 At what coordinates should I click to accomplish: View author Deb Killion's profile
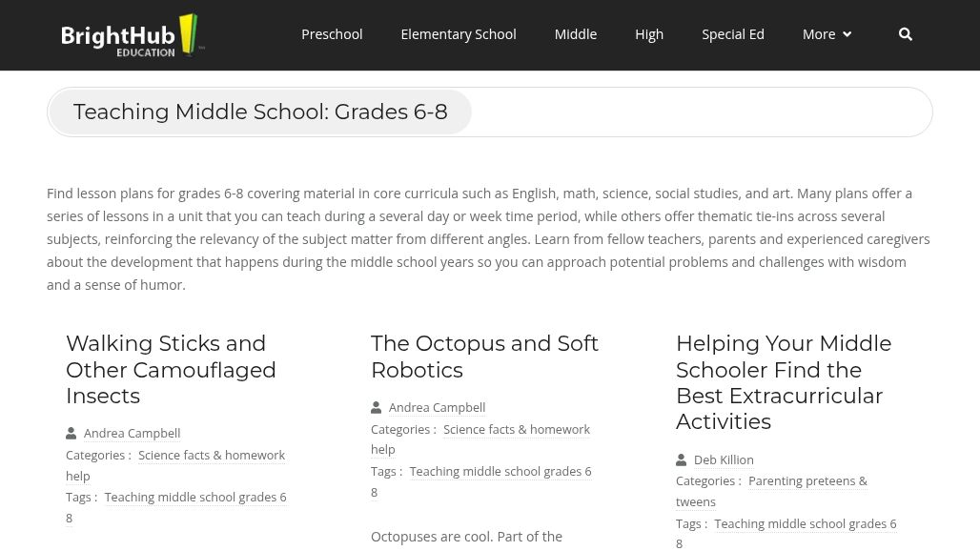[724, 459]
